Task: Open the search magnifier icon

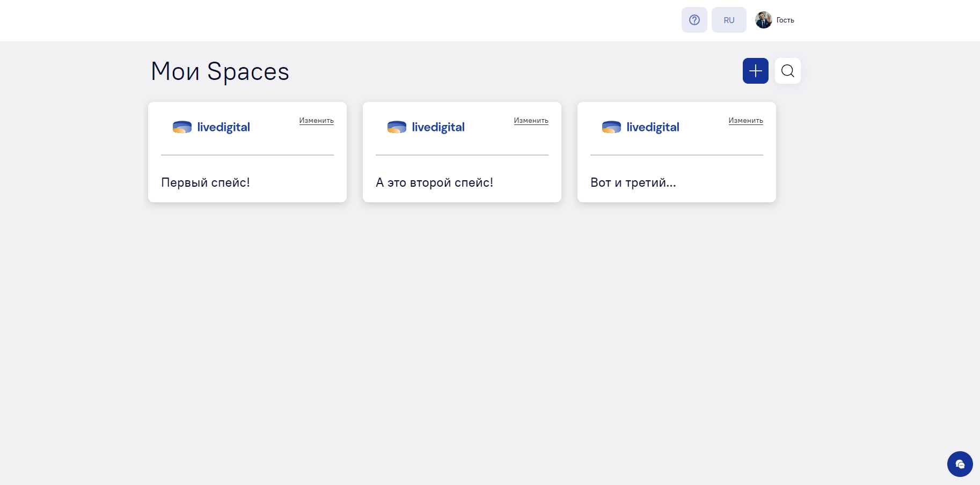Action: tap(788, 71)
